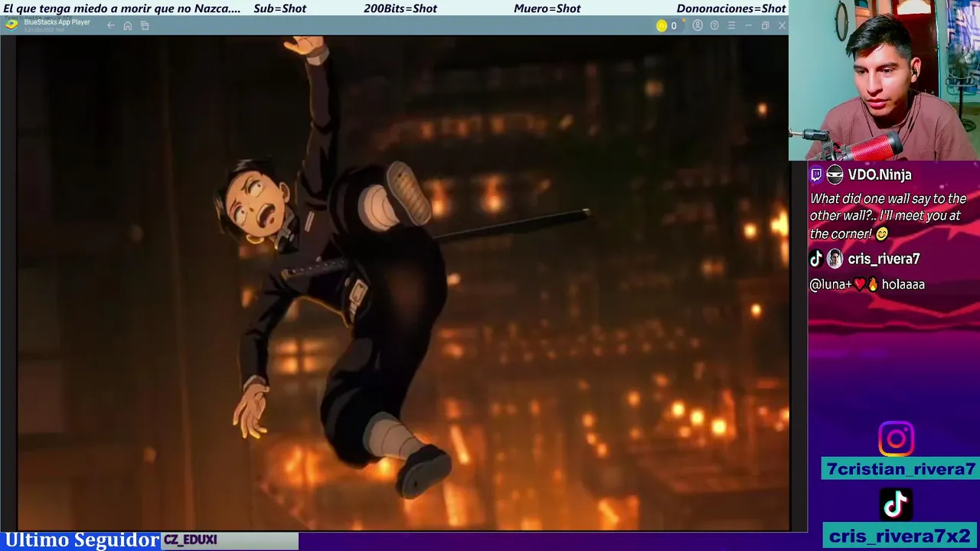Click the streamer webcam feed

pos(884,80)
